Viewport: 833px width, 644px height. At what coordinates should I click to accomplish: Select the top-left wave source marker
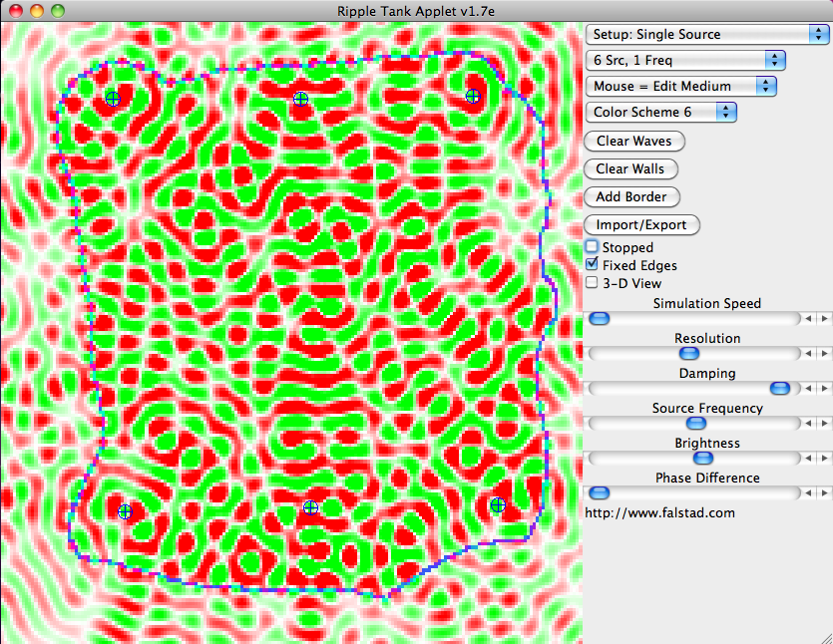(113, 99)
